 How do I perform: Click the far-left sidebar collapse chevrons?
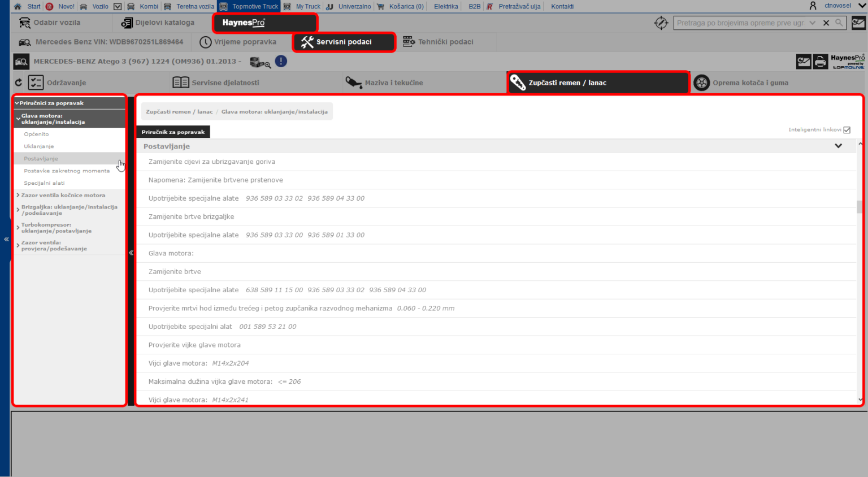[x=6, y=239]
